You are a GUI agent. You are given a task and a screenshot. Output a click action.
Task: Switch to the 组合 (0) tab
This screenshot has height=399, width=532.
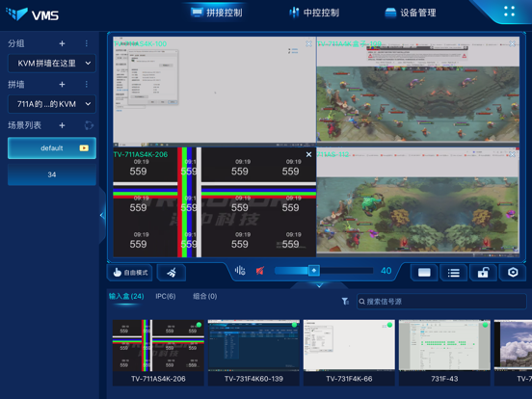205,296
